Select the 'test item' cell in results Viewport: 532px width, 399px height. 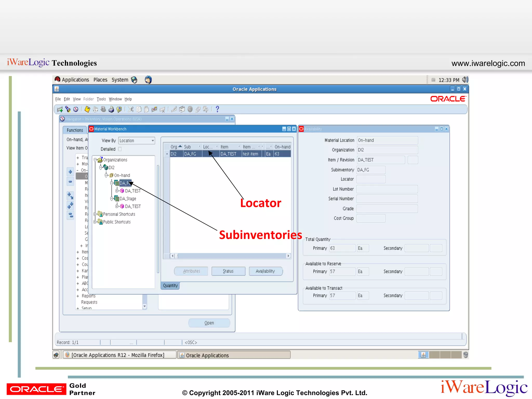tap(251, 154)
